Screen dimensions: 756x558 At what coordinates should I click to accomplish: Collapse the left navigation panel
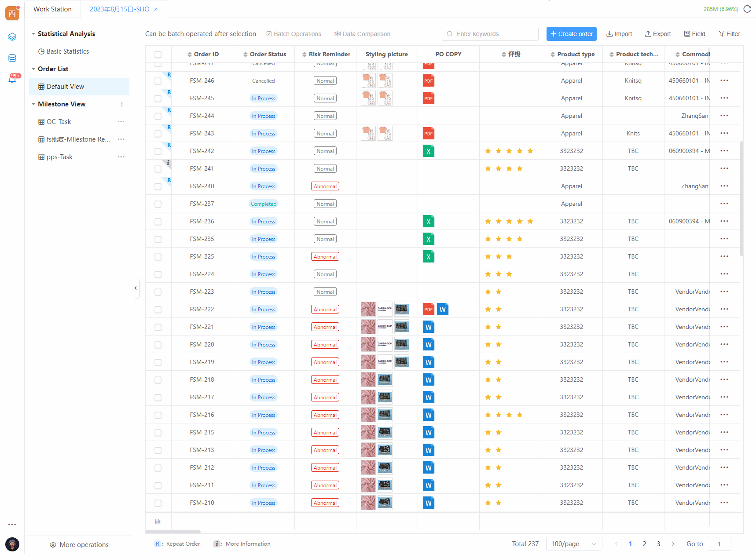(x=136, y=288)
